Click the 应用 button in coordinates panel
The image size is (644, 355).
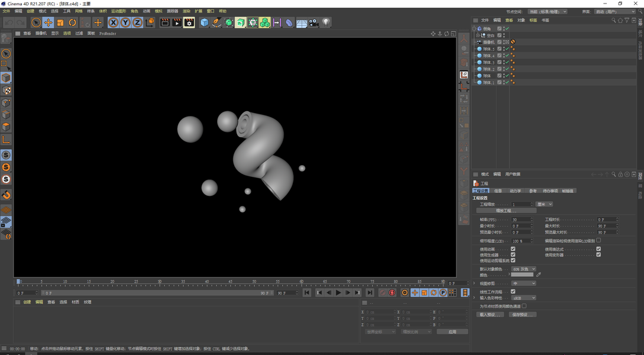(452, 331)
